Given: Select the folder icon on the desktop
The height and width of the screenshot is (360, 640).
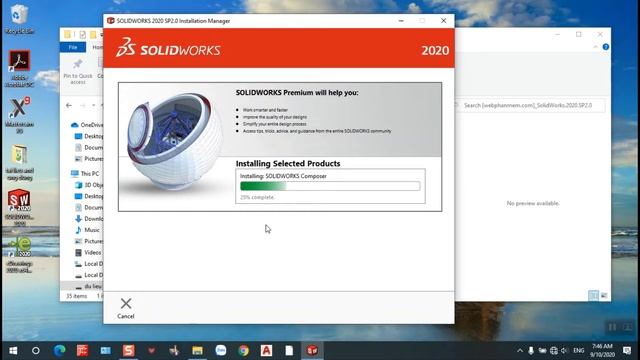Looking at the screenshot, I should pyautogui.click(x=19, y=162).
